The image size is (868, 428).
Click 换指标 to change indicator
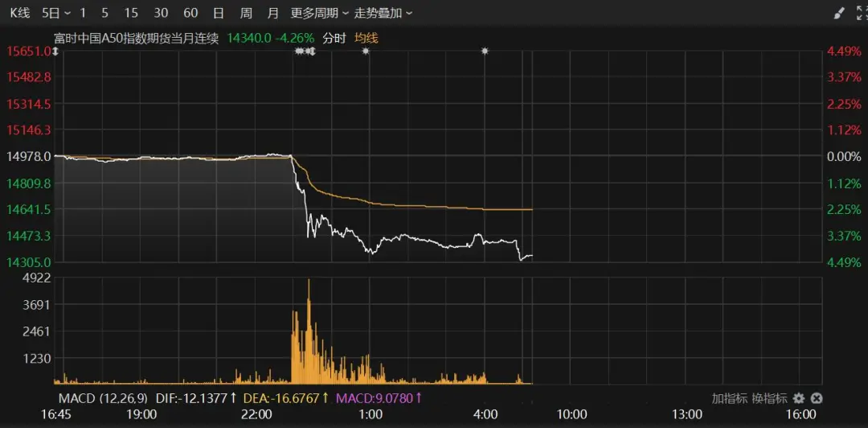click(769, 398)
